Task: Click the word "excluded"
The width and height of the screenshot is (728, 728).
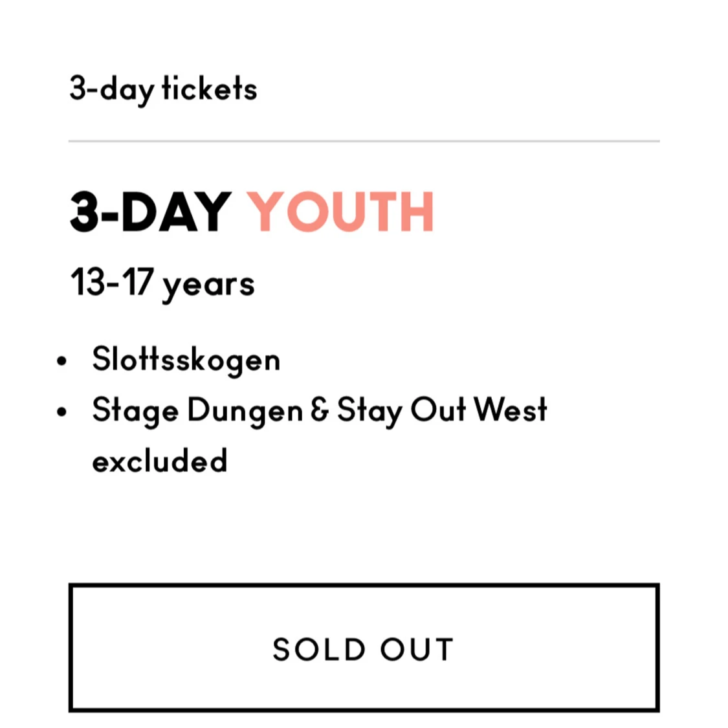Action: pos(160,461)
